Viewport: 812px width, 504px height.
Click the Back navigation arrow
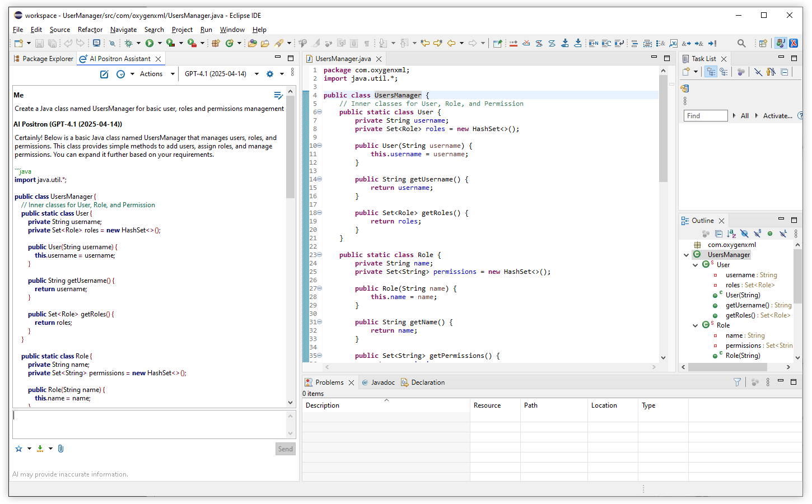pyautogui.click(x=451, y=43)
